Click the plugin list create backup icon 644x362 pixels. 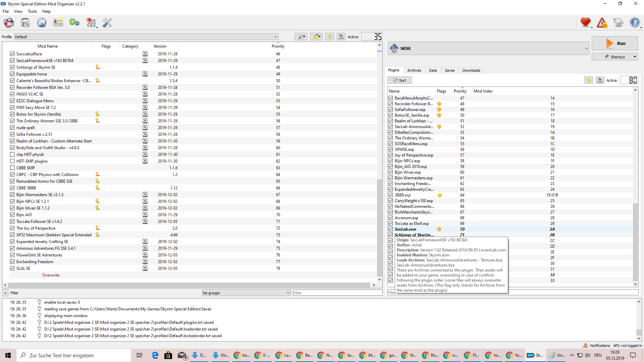600,80
